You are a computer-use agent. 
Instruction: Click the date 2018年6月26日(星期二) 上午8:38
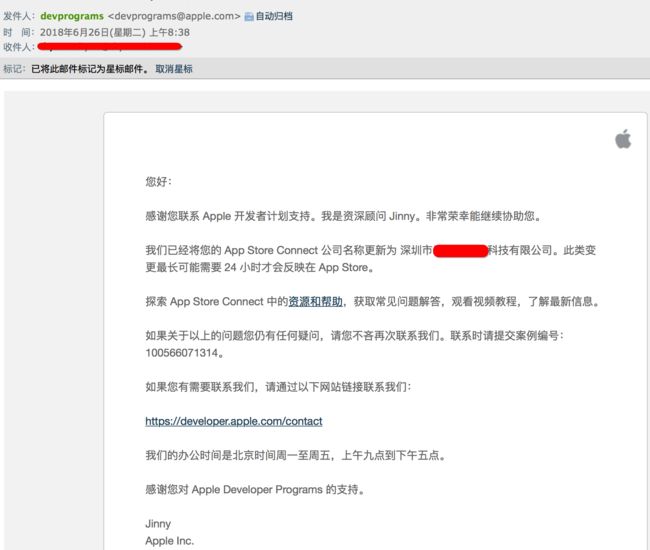pyautogui.click(x=115, y=32)
